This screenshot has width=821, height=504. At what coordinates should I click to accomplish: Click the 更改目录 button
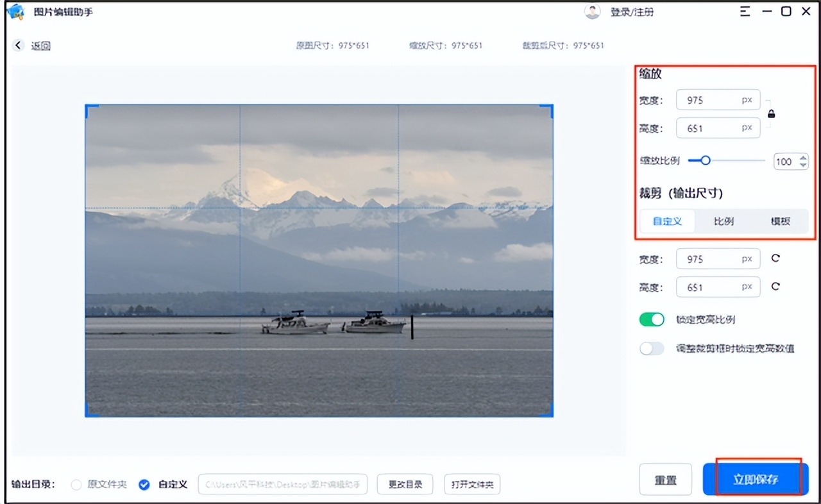click(405, 484)
